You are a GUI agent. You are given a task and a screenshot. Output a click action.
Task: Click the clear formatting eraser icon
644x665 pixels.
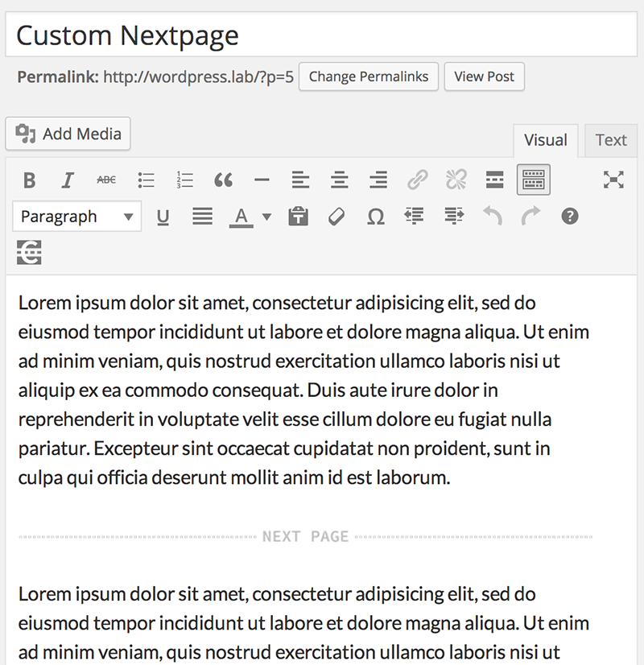click(336, 216)
